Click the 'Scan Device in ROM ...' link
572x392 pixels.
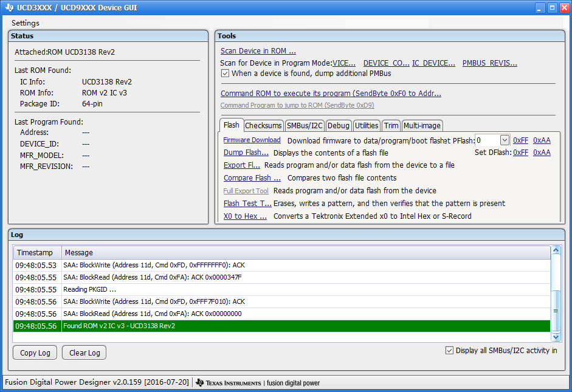click(258, 51)
